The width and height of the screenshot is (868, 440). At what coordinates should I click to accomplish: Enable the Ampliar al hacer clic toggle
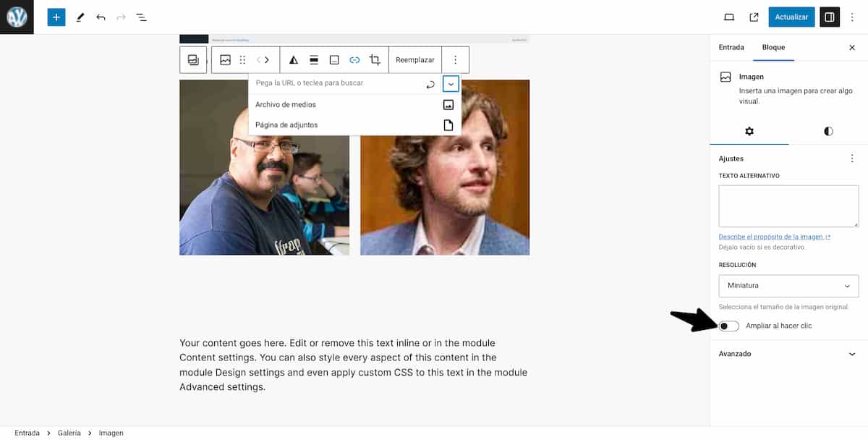(x=729, y=326)
